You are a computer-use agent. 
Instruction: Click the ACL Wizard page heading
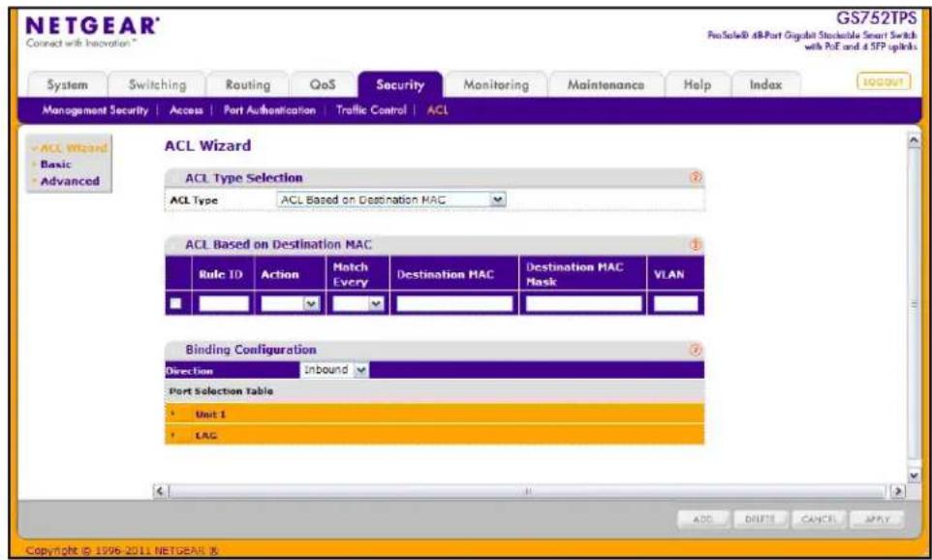pos(207,145)
